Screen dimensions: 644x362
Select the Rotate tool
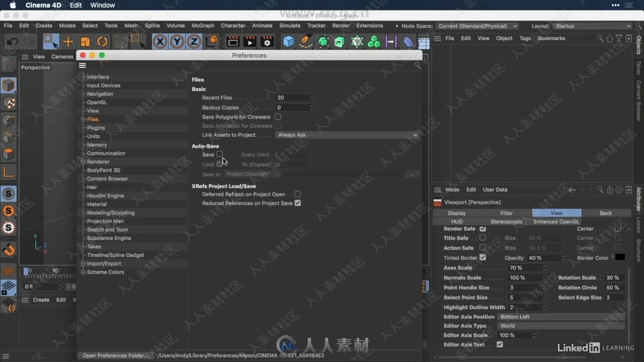[x=102, y=42]
